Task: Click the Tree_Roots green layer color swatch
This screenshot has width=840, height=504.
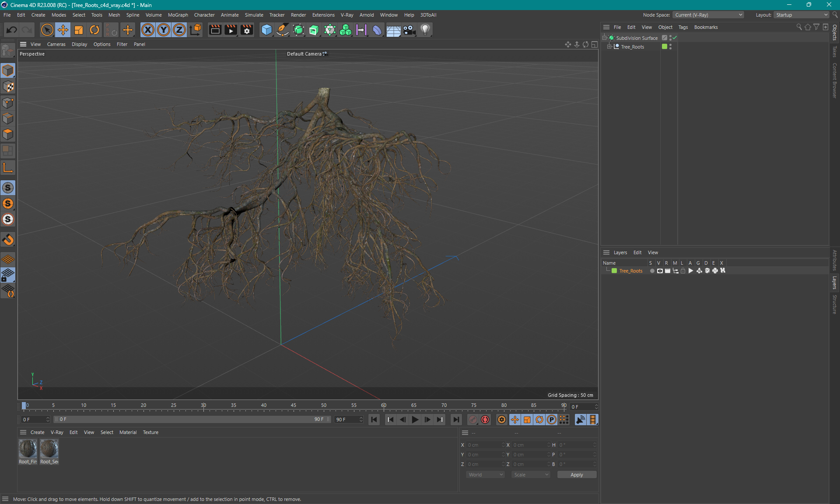Action: (614, 271)
